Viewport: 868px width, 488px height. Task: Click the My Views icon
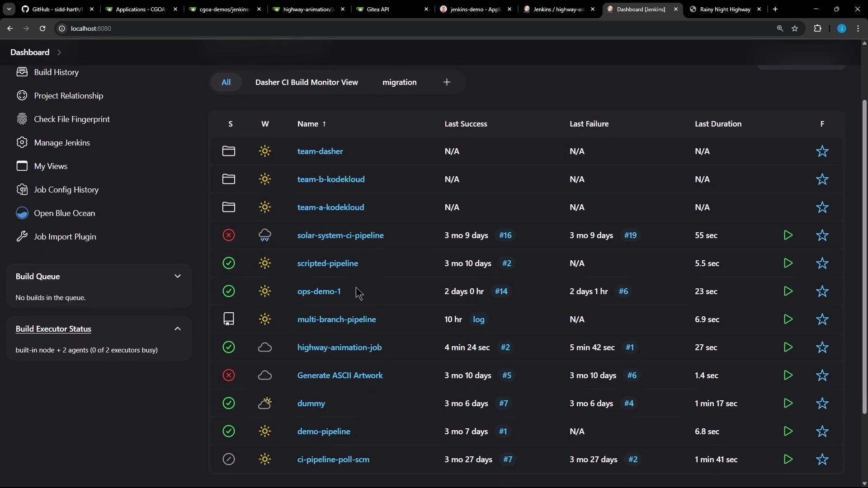click(x=22, y=166)
